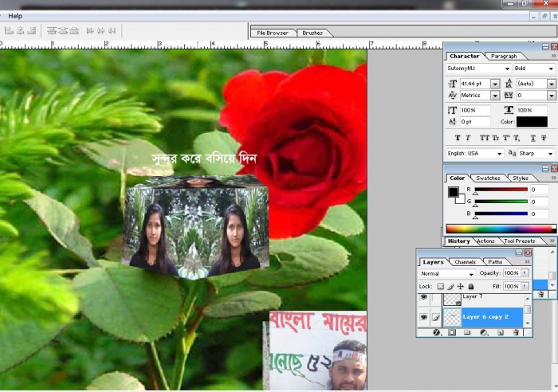The image size is (558, 392).
Task: Switch to the Paragraph tab
Action: click(x=503, y=56)
